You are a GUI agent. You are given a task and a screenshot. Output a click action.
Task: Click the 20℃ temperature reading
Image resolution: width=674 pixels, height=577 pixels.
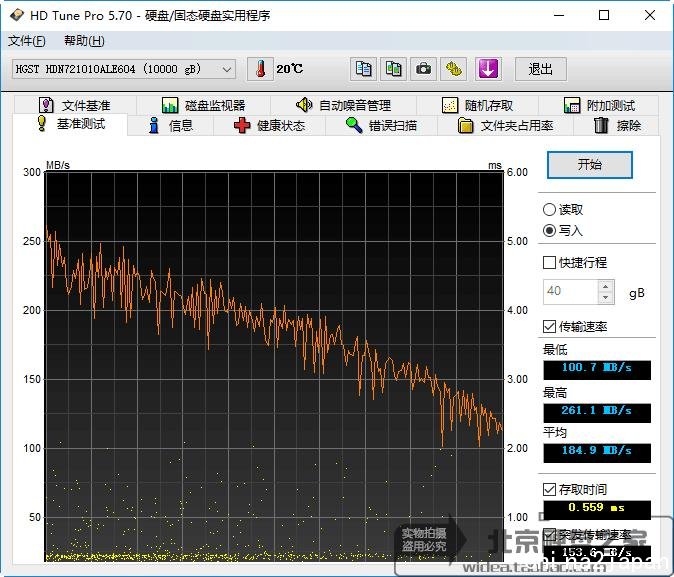(290, 69)
